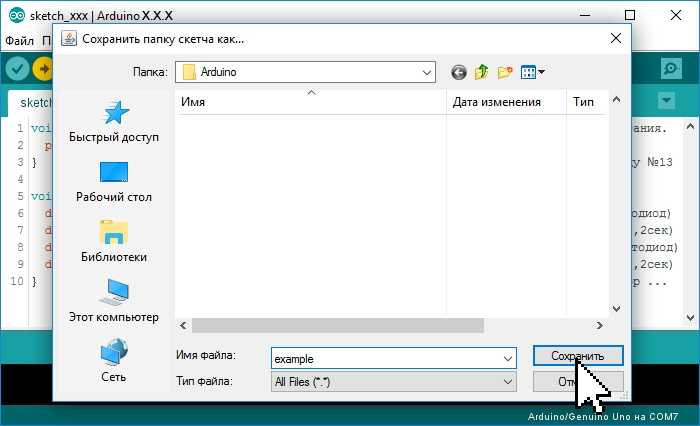700x426 pixels.
Task: Click vertical scrollbar up arrow in file list
Action: [x=617, y=100]
